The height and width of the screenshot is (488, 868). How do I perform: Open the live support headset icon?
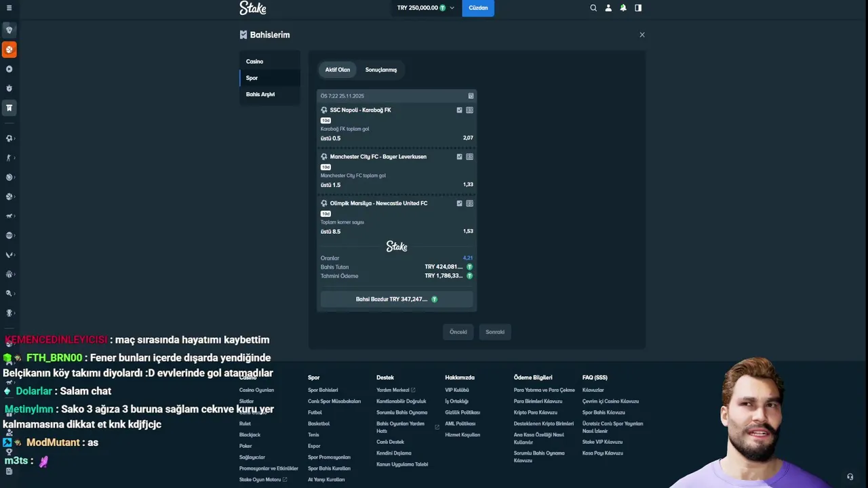850,477
